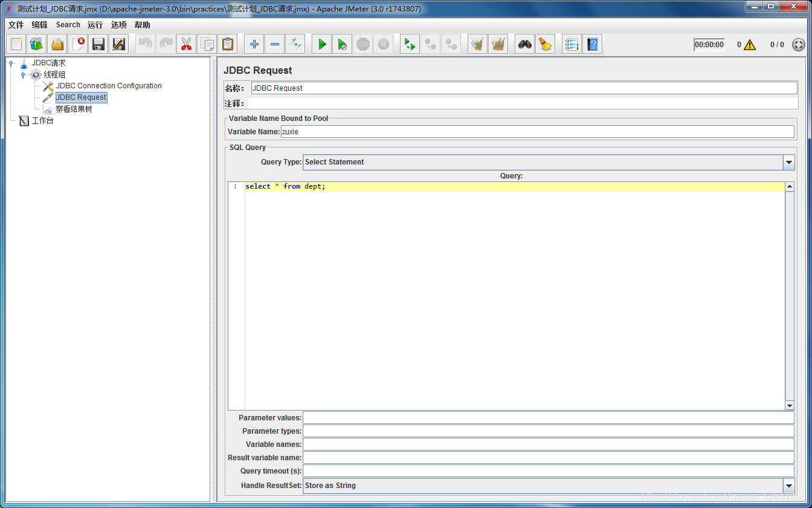Click the 0 / 0 thread count text
812x508 pixels.
[x=777, y=45]
